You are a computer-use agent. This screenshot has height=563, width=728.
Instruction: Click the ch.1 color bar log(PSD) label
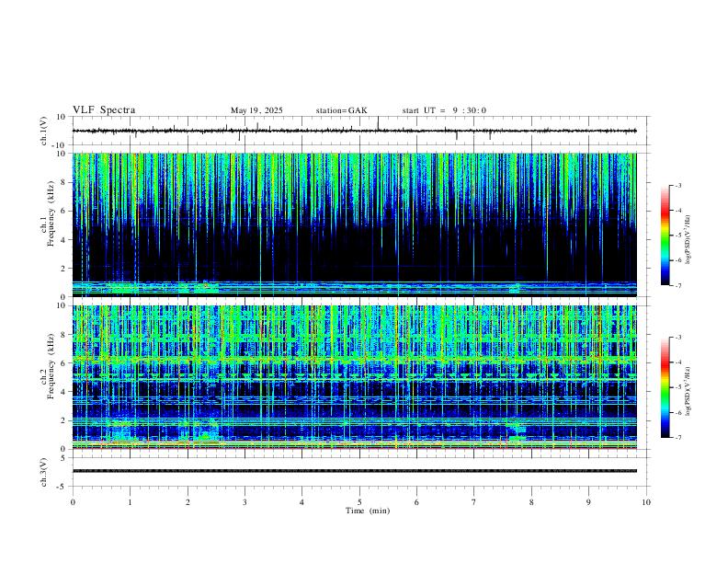point(688,240)
